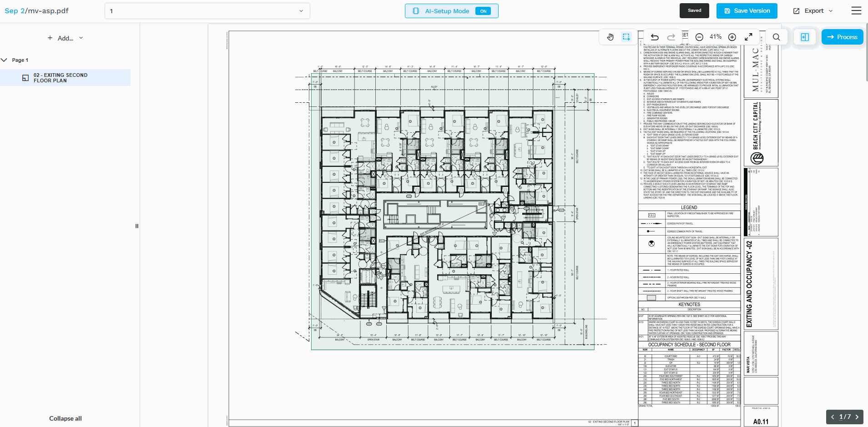The height and width of the screenshot is (427, 868).
Task: Activate the area selection tool
Action: [x=626, y=37]
